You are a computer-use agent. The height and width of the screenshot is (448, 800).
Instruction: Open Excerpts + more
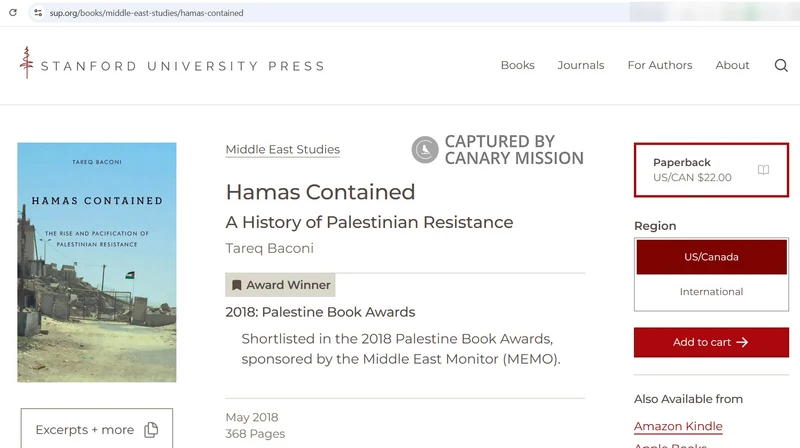click(x=97, y=428)
